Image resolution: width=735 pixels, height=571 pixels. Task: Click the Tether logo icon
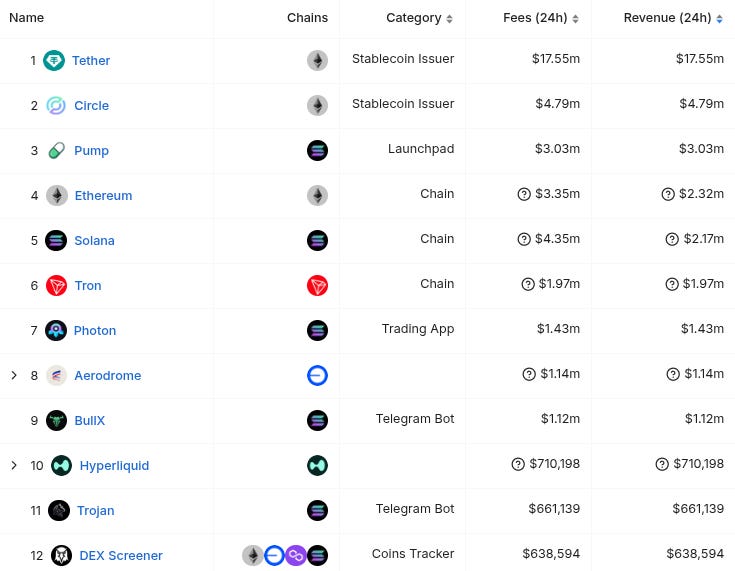[54, 60]
